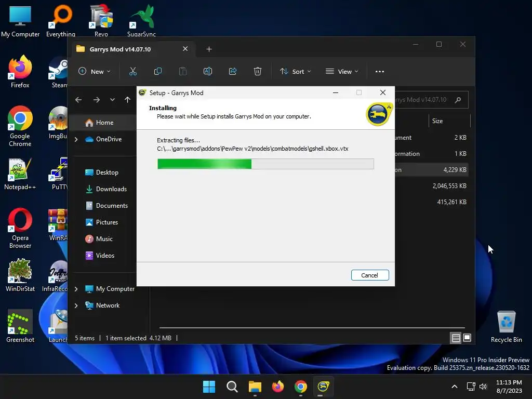The height and width of the screenshot is (399, 532).
Task: Open Pictures folder in sidebar
Action: tap(101, 222)
